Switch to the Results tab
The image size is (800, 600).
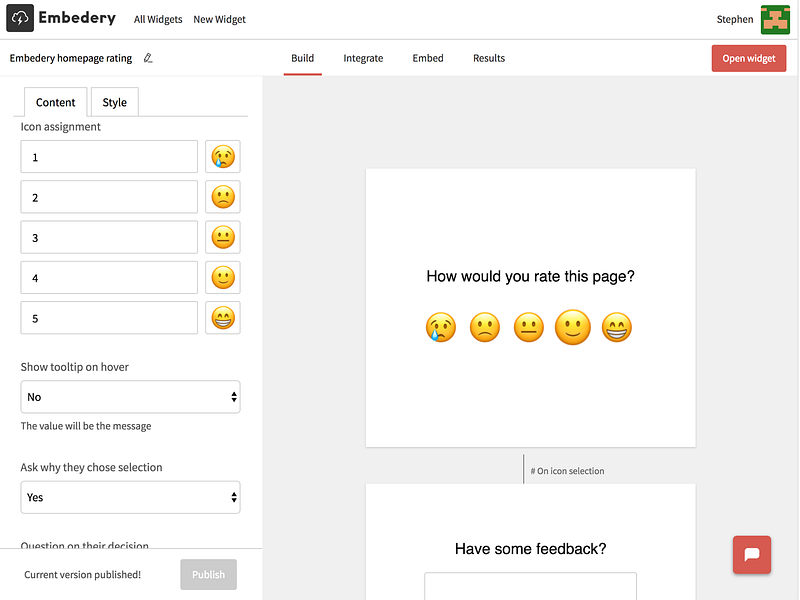click(x=489, y=58)
